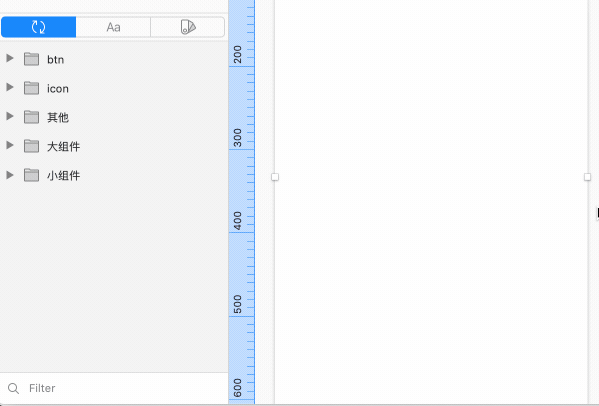Click the right selection handle on canvas
The image size is (599, 406).
[588, 177]
